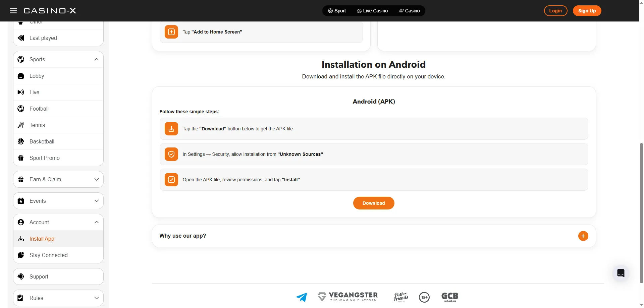The width and height of the screenshot is (644, 308).
Task: Click the CASINO-X logo
Action: point(50,11)
